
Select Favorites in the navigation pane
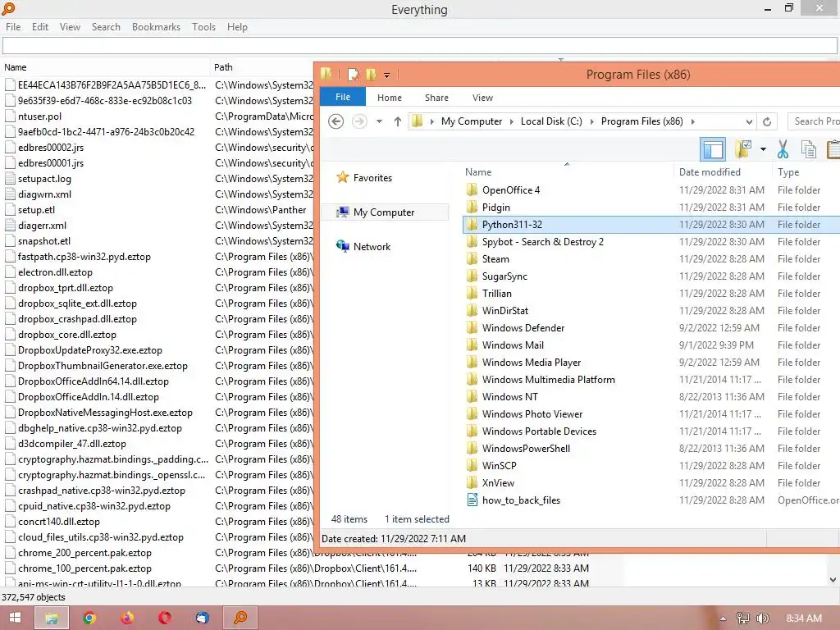[x=372, y=178]
